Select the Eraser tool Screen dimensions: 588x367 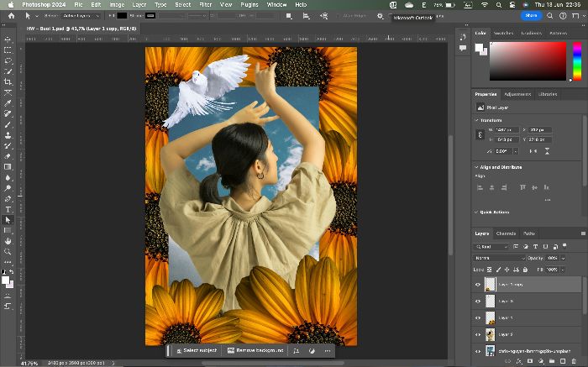[x=8, y=156]
